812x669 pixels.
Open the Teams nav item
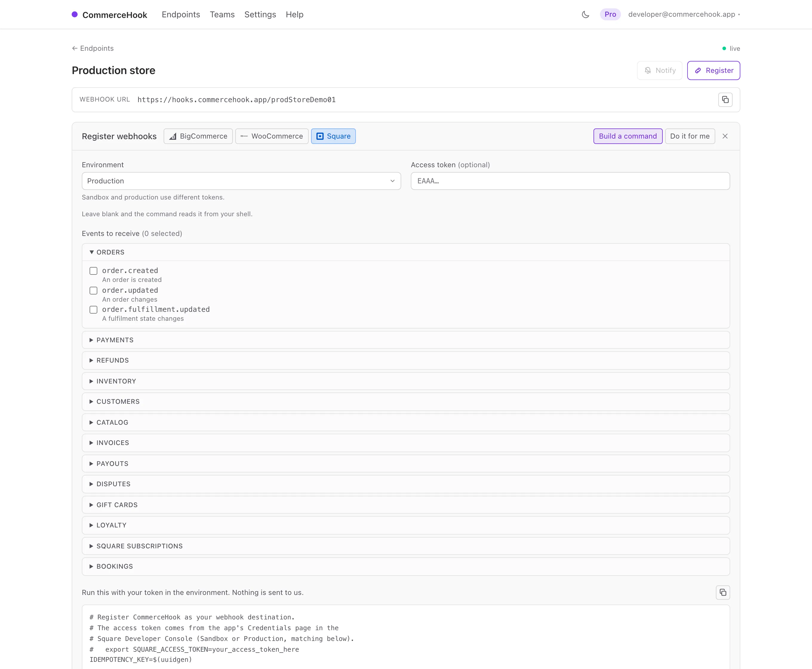click(222, 15)
